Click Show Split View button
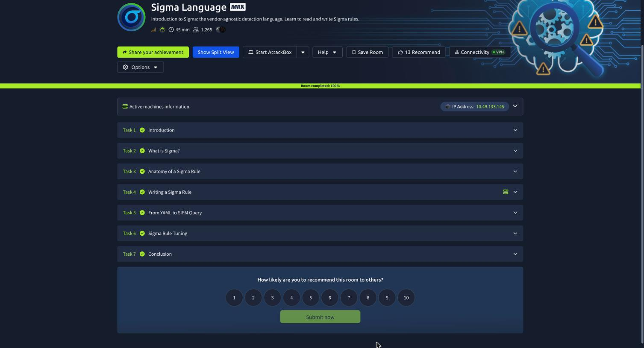The image size is (644, 348). tap(216, 52)
